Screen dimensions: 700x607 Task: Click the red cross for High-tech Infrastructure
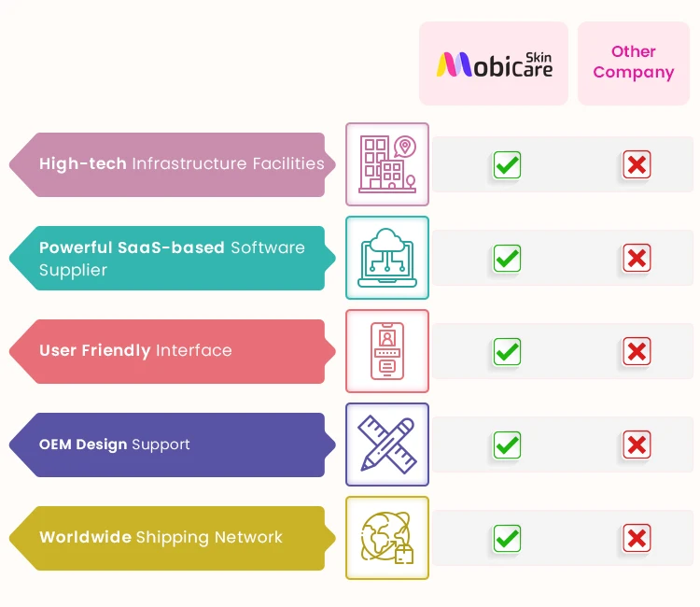coord(637,165)
